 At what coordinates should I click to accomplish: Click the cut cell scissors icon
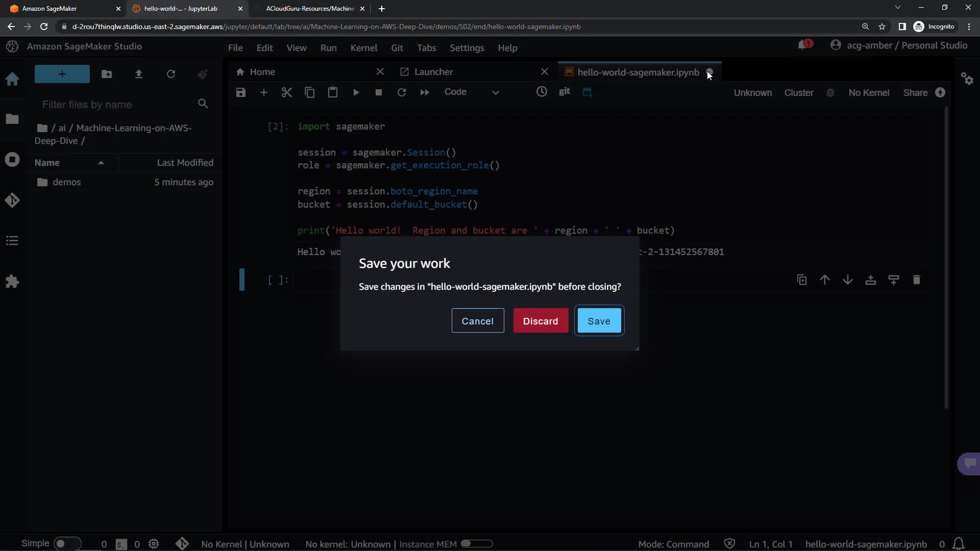coord(286,92)
